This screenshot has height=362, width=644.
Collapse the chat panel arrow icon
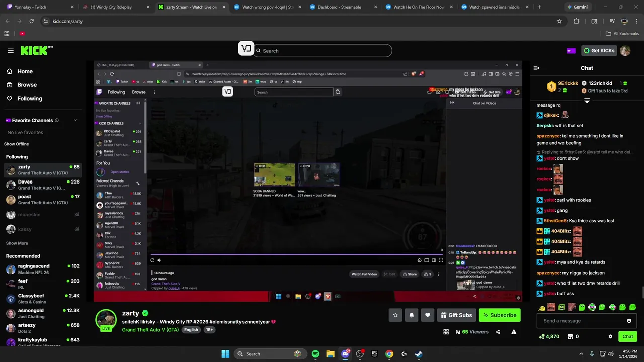click(536, 68)
